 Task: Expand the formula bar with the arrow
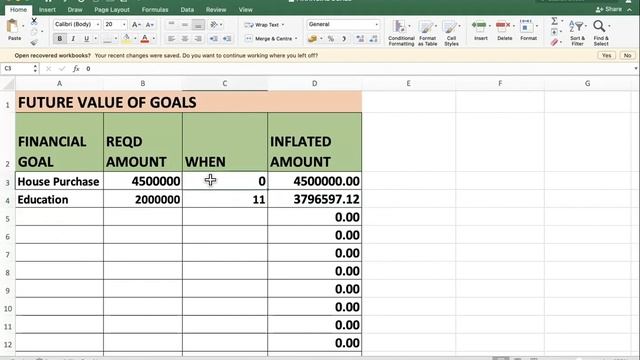point(636,69)
